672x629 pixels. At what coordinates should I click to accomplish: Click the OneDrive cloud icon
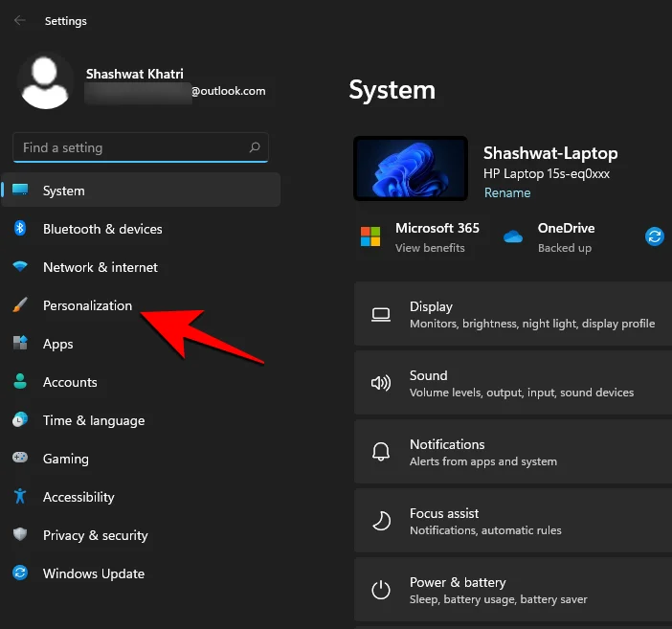513,236
